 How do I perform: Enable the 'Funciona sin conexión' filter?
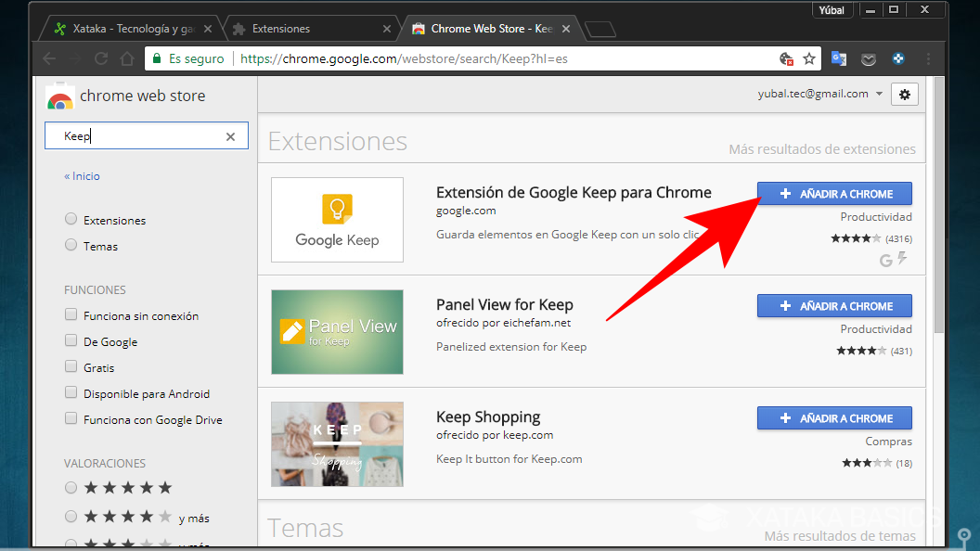click(71, 315)
